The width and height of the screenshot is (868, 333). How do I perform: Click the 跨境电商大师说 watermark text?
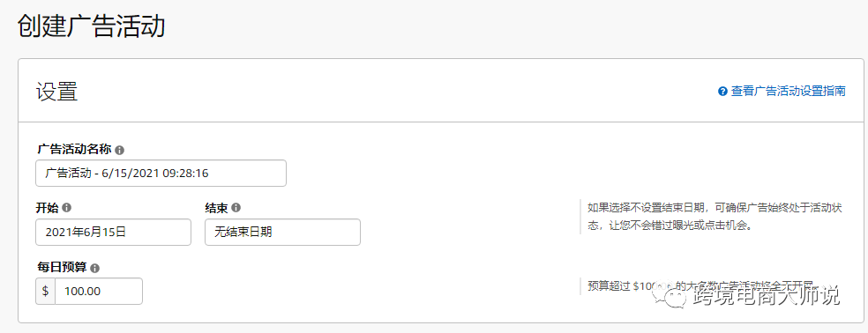[765, 296]
